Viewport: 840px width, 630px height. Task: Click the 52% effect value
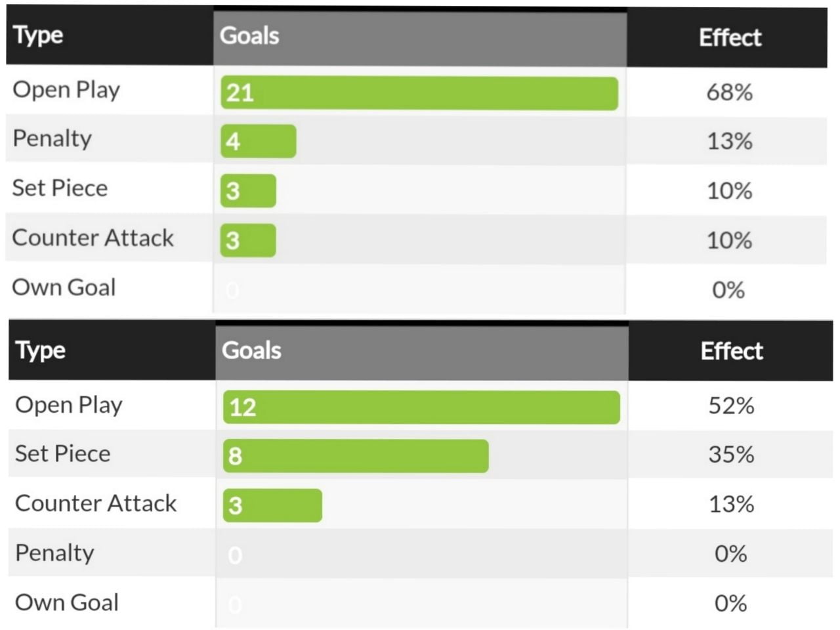[x=731, y=406]
